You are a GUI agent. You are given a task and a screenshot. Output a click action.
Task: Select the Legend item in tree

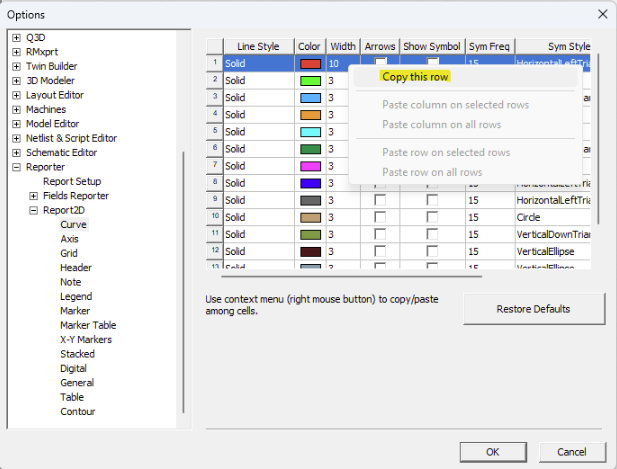[77, 296]
